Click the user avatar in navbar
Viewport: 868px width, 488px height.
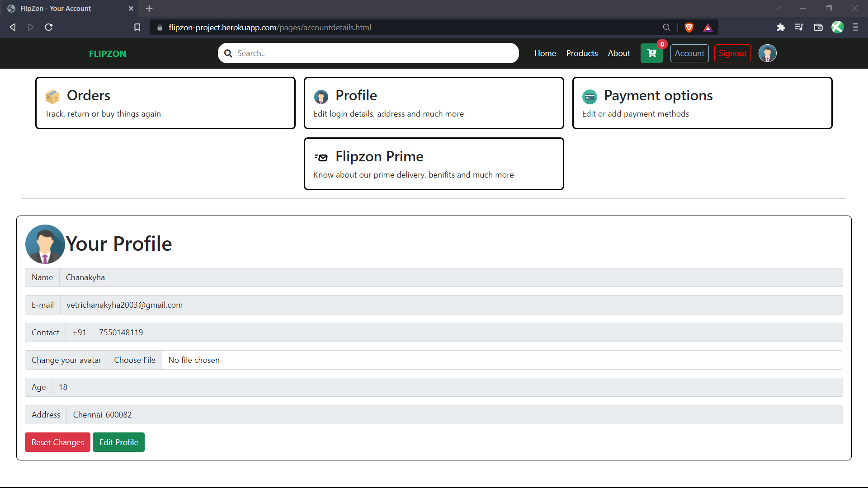click(x=767, y=53)
